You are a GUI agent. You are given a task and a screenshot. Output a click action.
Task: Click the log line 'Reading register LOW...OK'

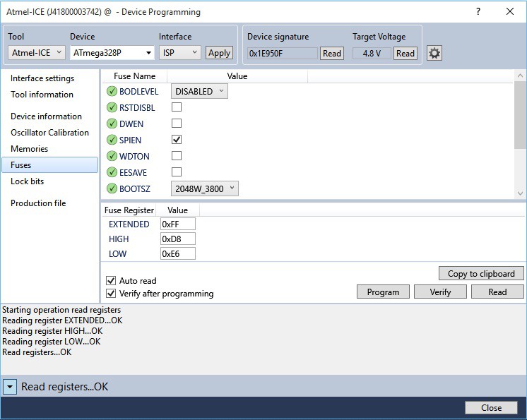[x=52, y=342]
